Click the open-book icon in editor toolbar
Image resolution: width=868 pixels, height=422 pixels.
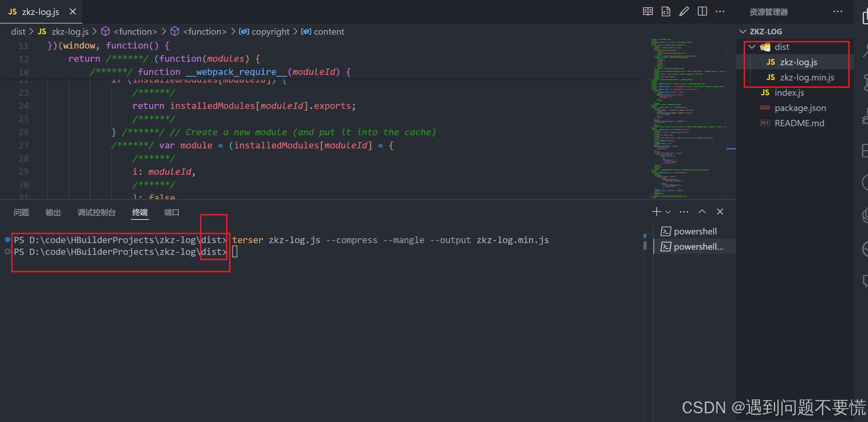(648, 11)
